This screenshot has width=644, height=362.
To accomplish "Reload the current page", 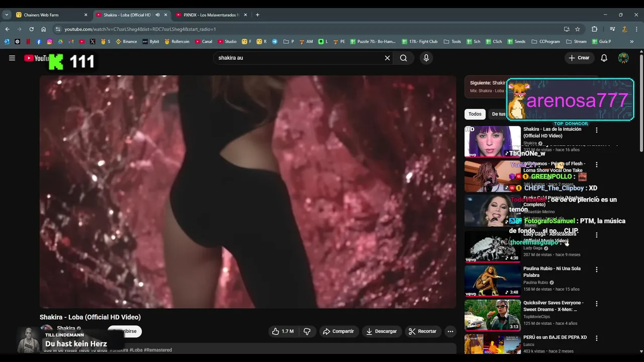I will pyautogui.click(x=31, y=29).
